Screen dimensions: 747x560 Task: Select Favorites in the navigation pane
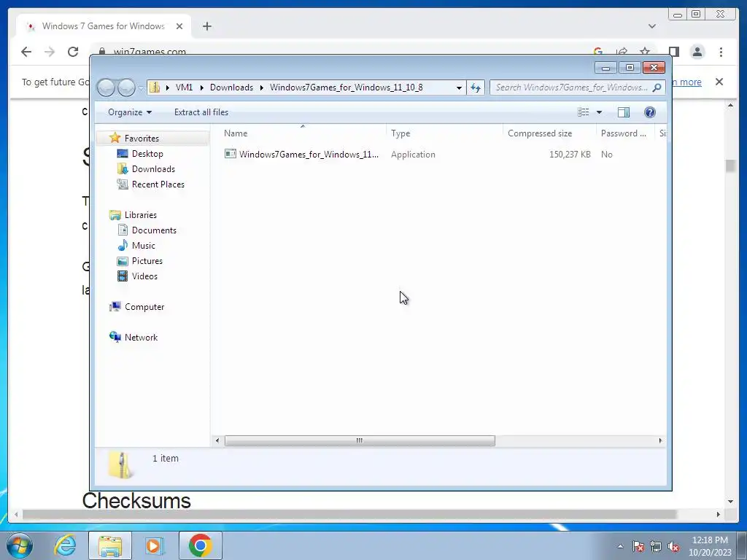[x=142, y=138]
